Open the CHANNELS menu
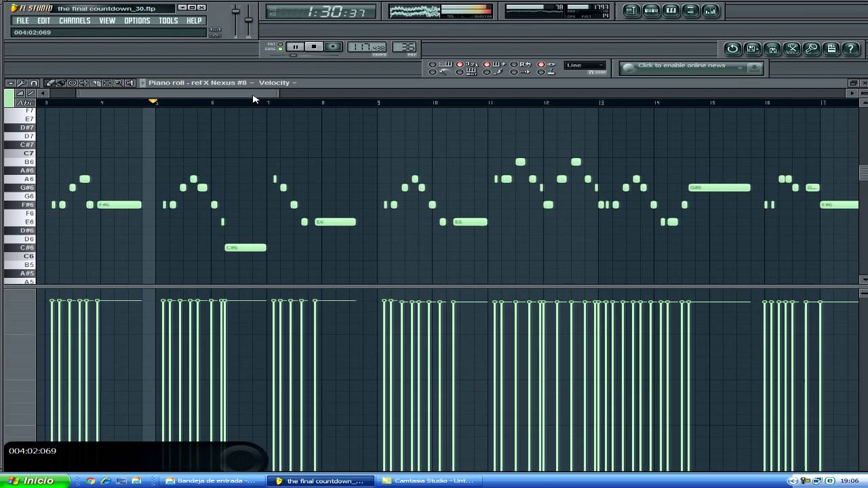Viewport: 868px width, 488px height. tap(75, 21)
